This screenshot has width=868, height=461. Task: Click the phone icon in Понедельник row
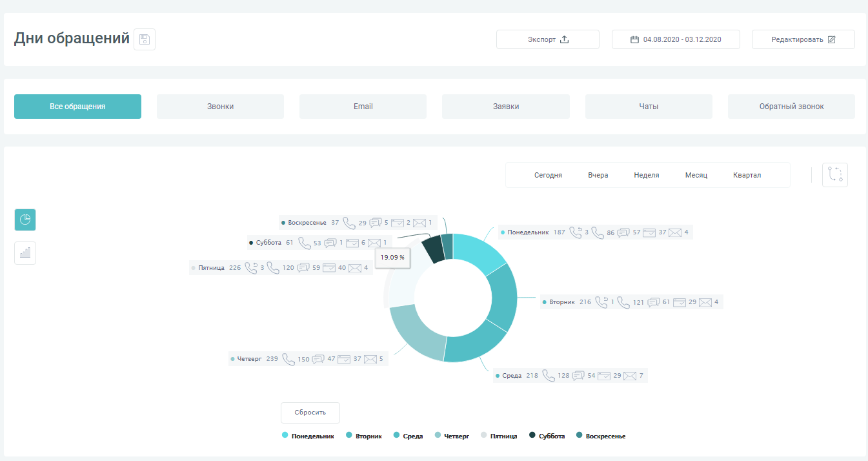coord(598,232)
